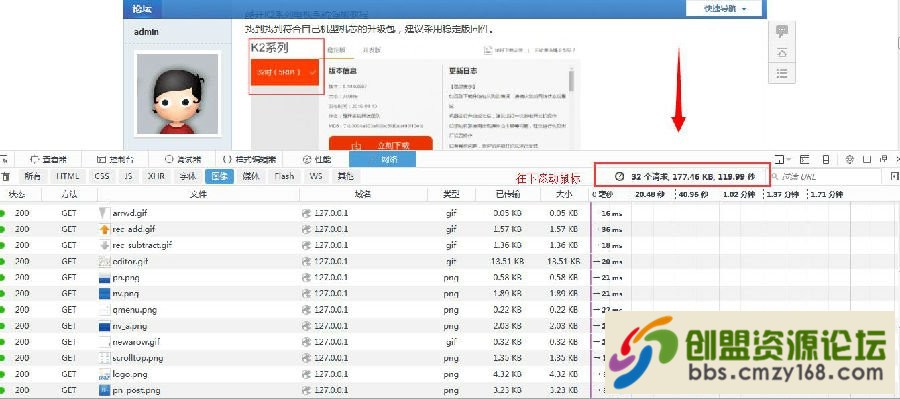900x399 pixels.
Task: Sort by the Domain (域名) column header
Action: [363, 195]
